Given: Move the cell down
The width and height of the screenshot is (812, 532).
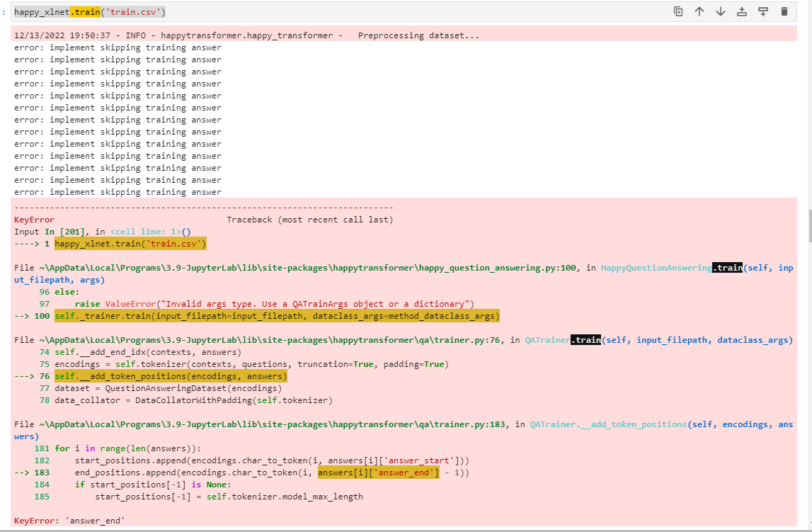Looking at the screenshot, I should pyautogui.click(x=721, y=11).
